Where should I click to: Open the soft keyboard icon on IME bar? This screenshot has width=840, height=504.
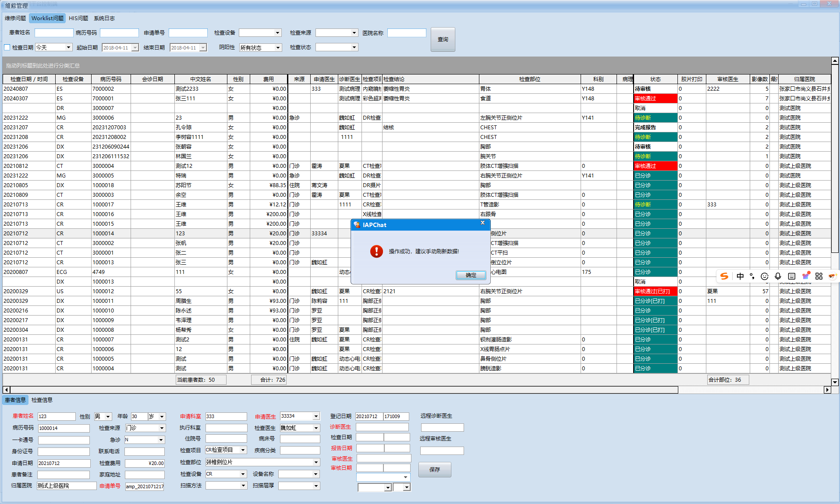791,276
